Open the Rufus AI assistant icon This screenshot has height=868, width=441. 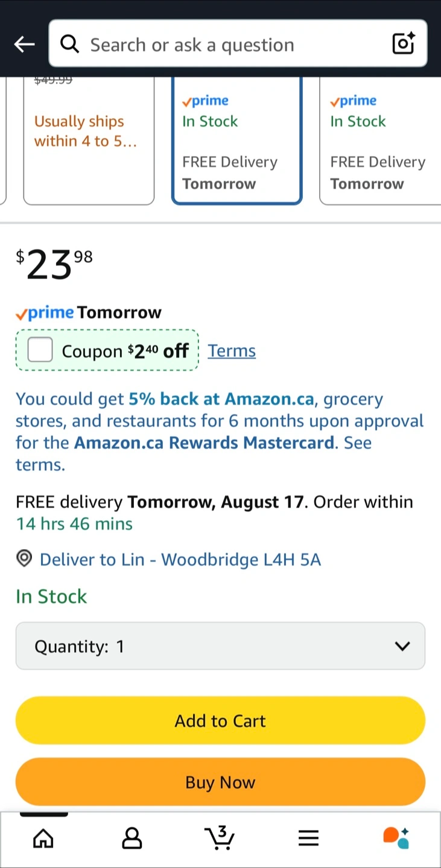(396, 838)
